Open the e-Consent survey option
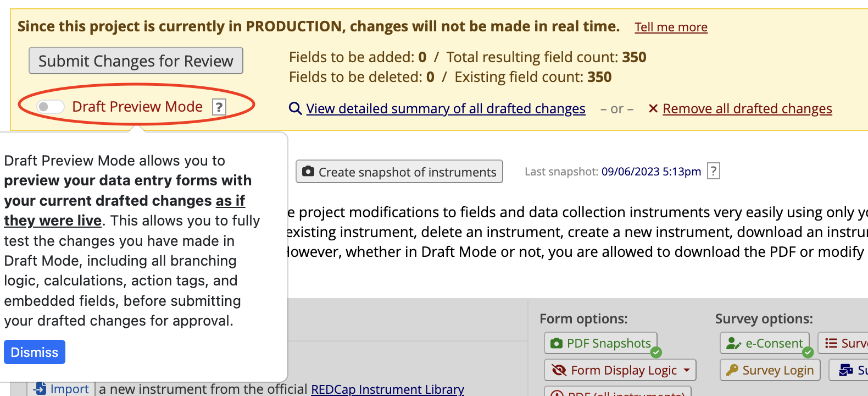The width and height of the screenshot is (868, 396). (765, 343)
